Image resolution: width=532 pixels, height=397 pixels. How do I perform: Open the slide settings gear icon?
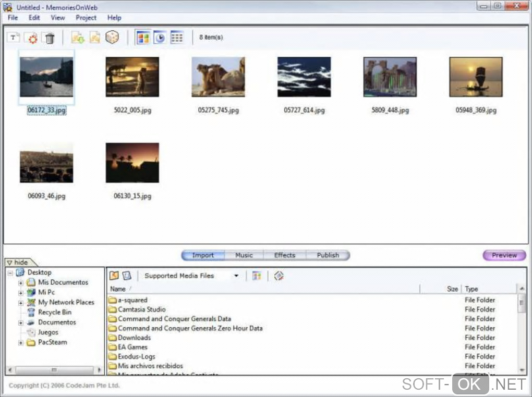coord(32,38)
